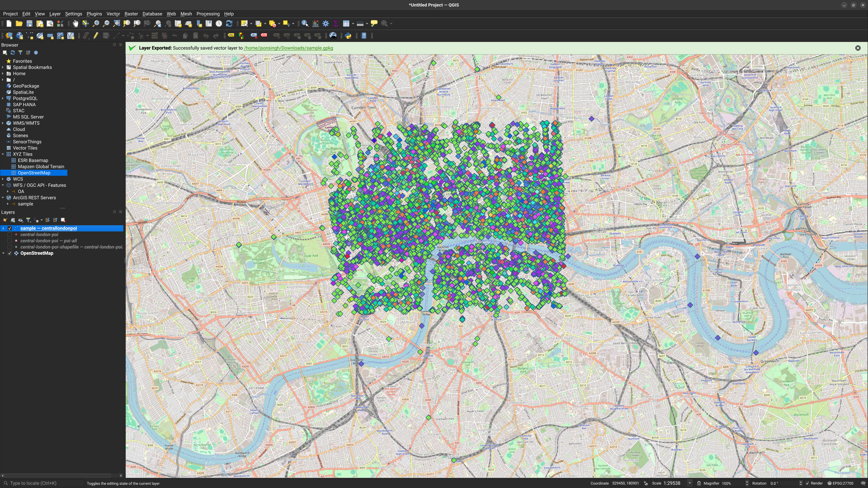Open the QuickOSM search binoculars icon
Image resolution: width=868 pixels, height=488 pixels.
click(x=333, y=36)
